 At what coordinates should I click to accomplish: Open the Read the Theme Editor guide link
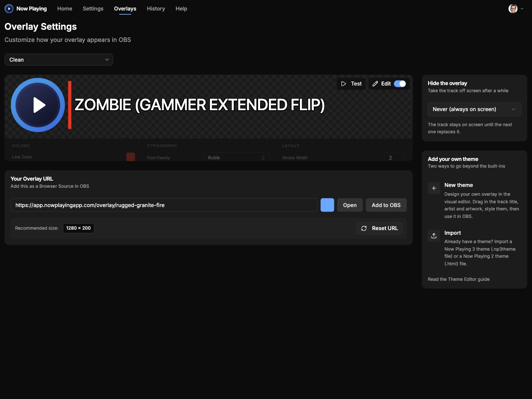[x=459, y=279]
